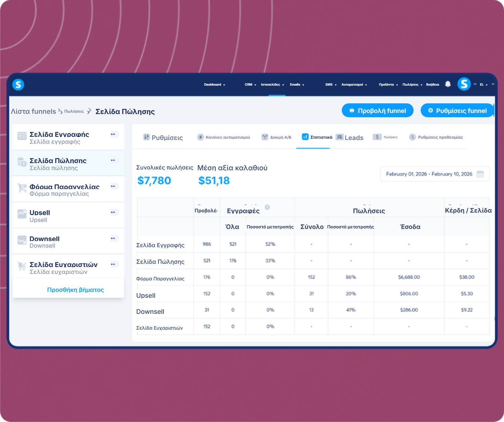Open Βοήθεια in the top bar

[x=432, y=85]
